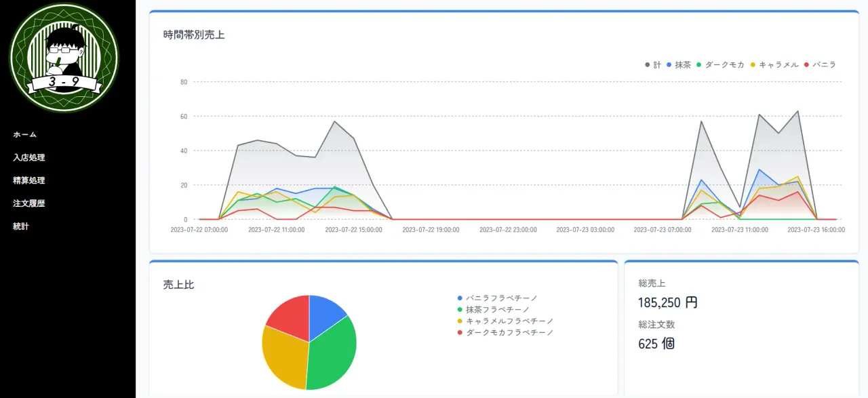868x398 pixels.
Task: Open the 入店処理 page
Action: point(28,157)
